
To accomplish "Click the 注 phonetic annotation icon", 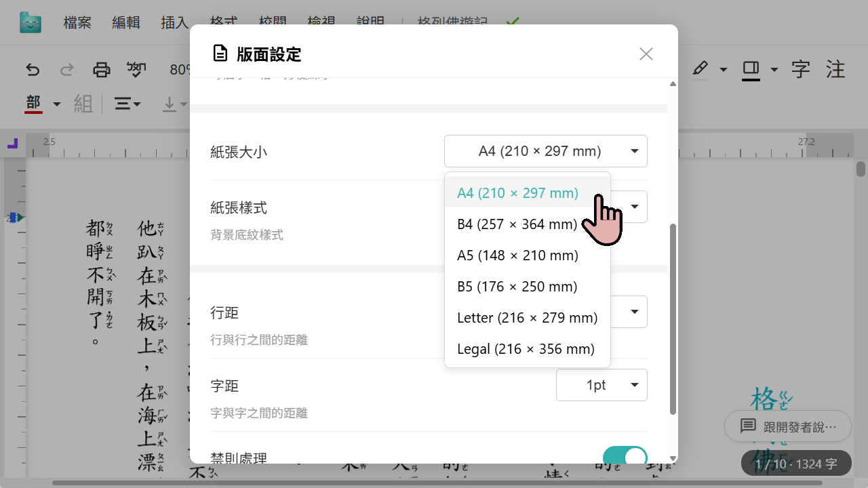I will 835,69.
